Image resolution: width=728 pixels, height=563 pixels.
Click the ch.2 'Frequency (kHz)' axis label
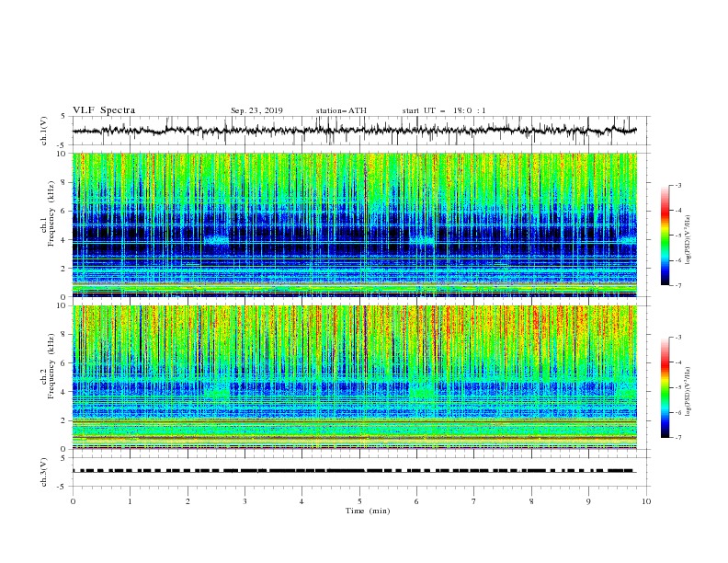(51, 366)
